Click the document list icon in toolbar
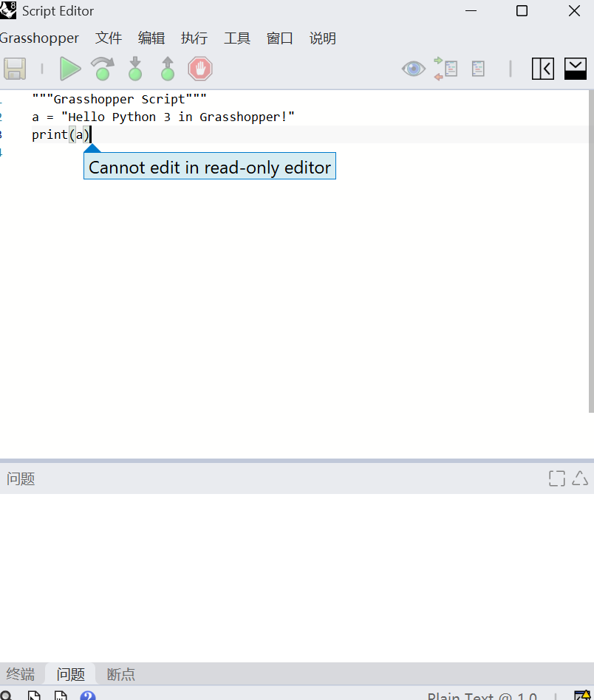The image size is (594, 700). tap(478, 69)
